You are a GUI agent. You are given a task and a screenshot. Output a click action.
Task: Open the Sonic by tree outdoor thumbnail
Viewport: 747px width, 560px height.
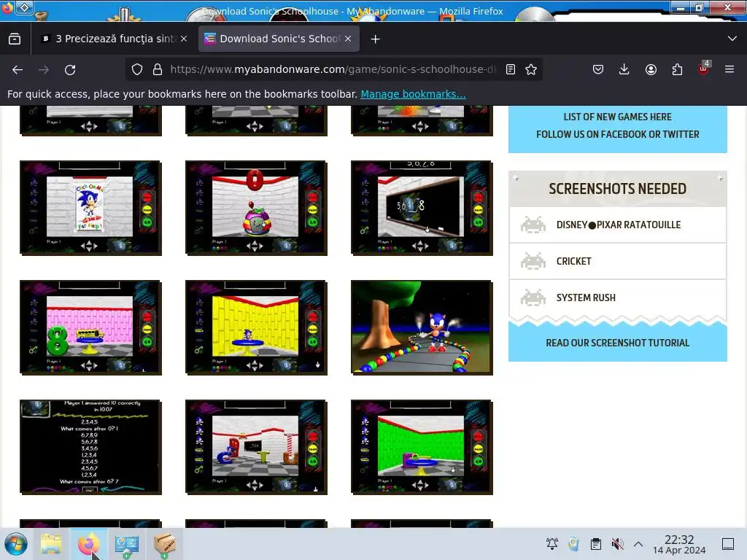422,327
